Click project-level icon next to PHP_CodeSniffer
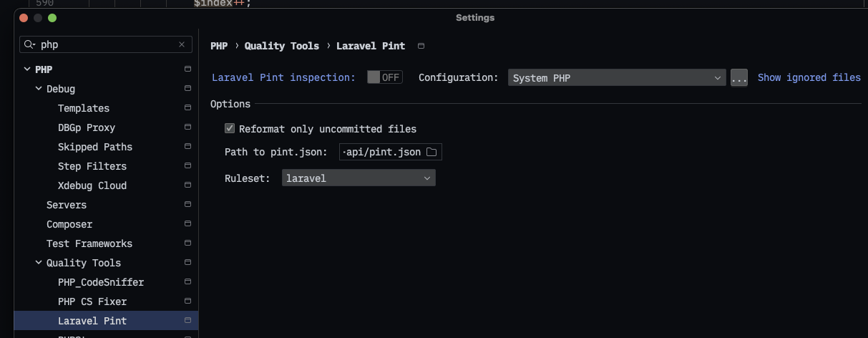This screenshot has width=868, height=338. (187, 282)
